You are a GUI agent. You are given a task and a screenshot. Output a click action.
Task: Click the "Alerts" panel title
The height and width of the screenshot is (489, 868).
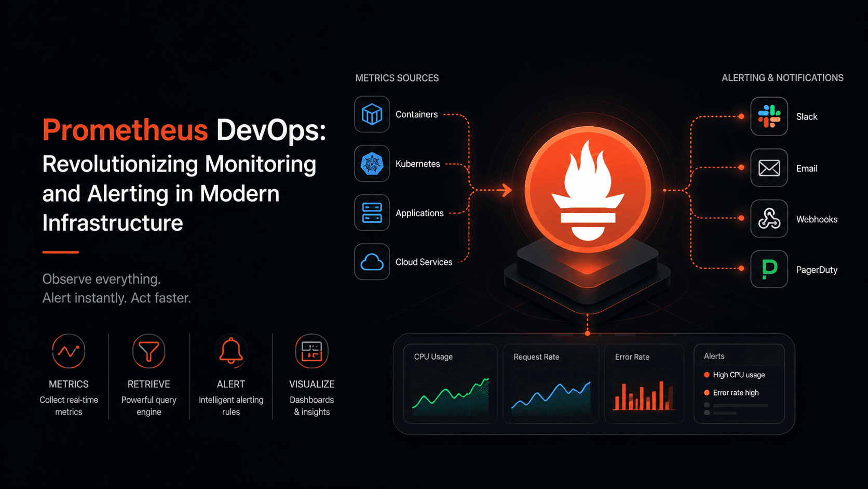pyautogui.click(x=714, y=356)
